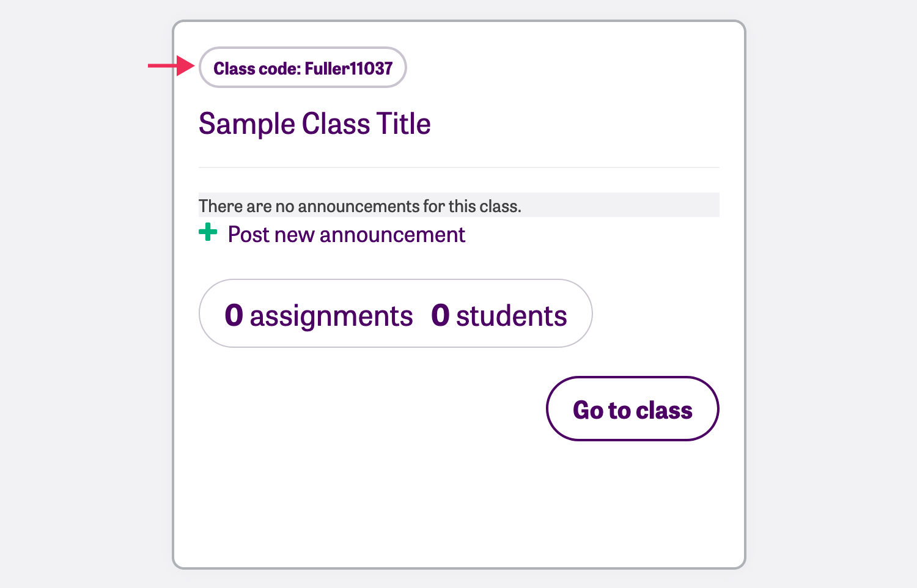917x588 pixels.
Task: Click the divider under Sample Class Title
Action: (x=458, y=166)
